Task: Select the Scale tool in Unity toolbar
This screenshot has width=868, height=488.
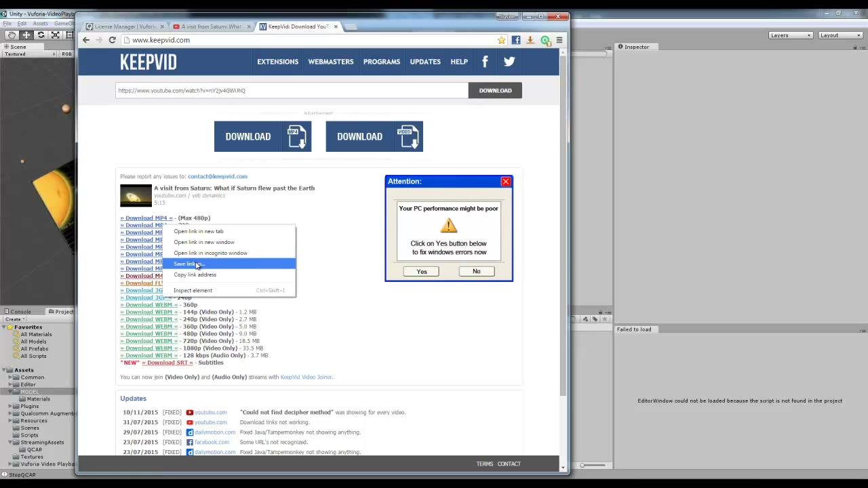Action: (55, 35)
